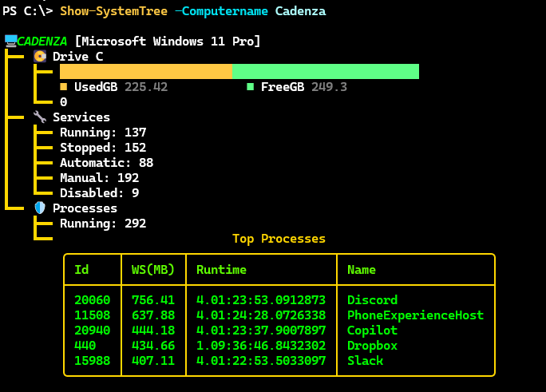Click the 0 under Drive C
546x392 pixels.
point(63,102)
